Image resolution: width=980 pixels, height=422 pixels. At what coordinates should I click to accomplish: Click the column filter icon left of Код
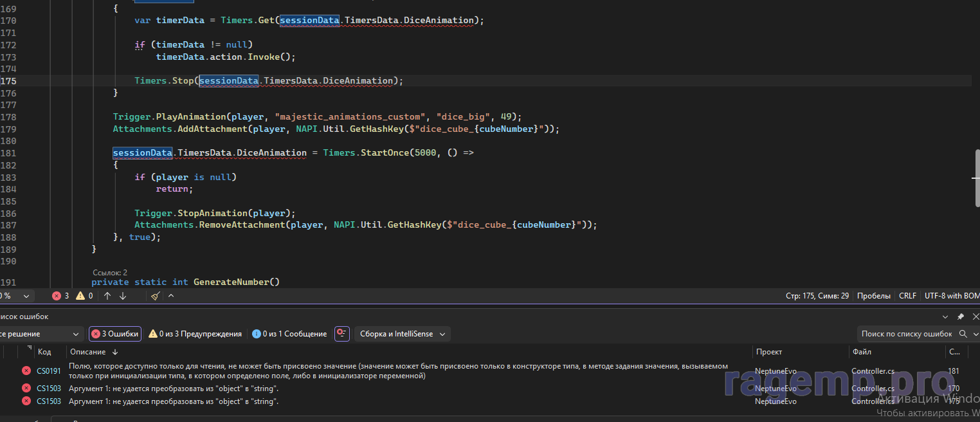(x=30, y=350)
